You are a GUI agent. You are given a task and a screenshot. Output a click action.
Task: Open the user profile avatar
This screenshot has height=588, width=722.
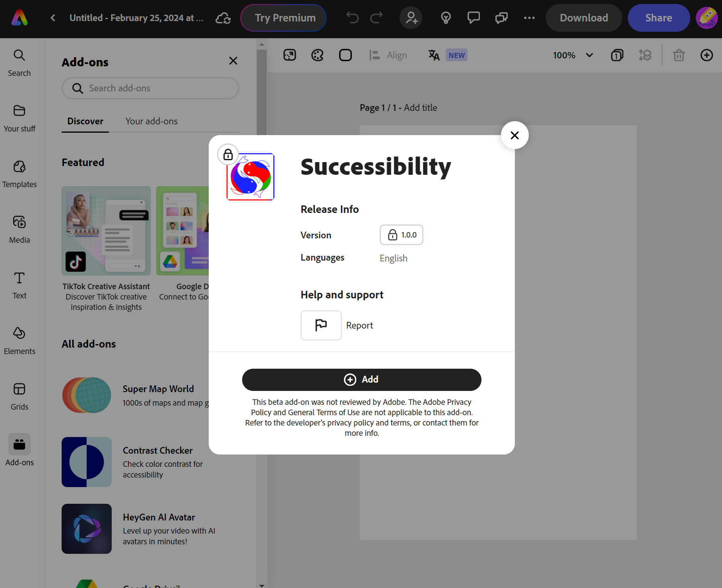click(x=707, y=18)
